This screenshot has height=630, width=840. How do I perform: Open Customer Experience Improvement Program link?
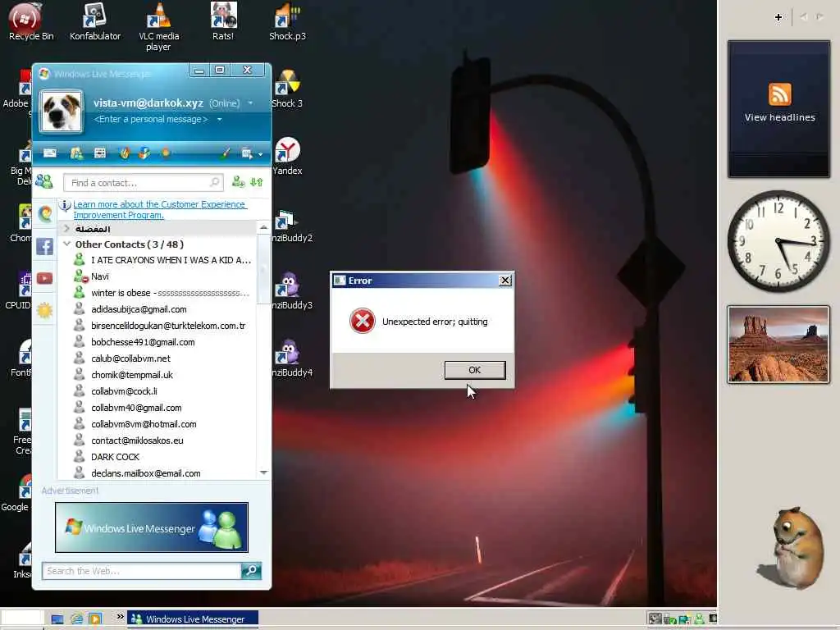click(x=159, y=209)
